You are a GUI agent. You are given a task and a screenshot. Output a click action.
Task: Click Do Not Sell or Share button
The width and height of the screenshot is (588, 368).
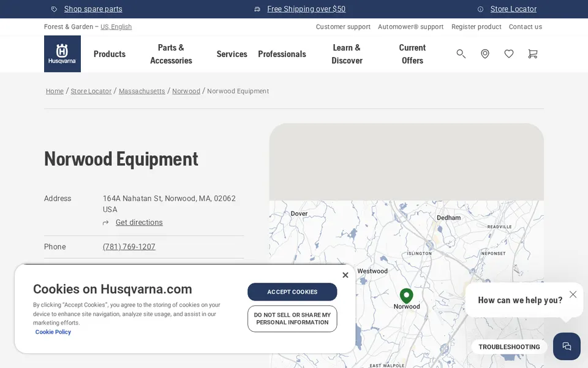(x=292, y=319)
